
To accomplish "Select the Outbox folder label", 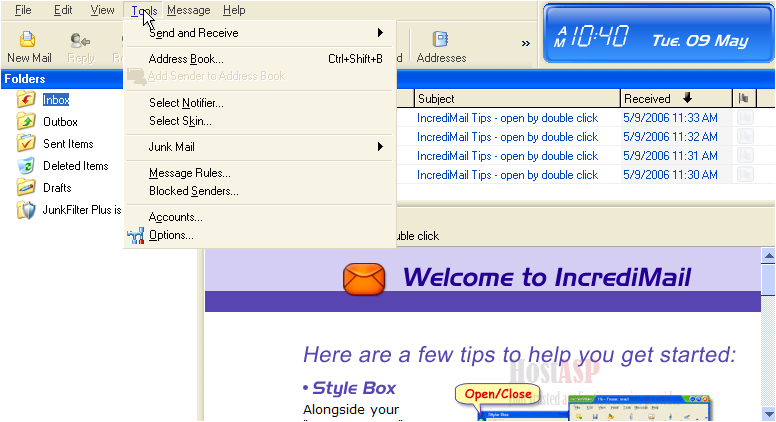I will (60, 122).
